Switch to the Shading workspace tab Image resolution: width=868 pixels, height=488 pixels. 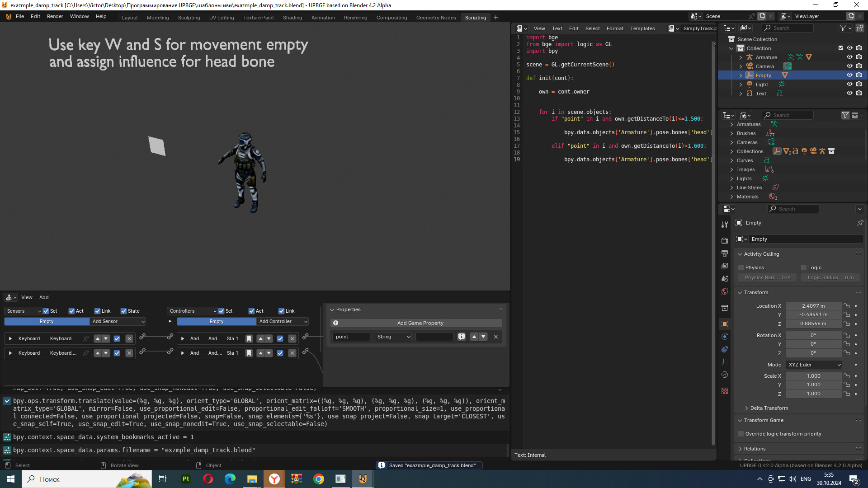(292, 18)
